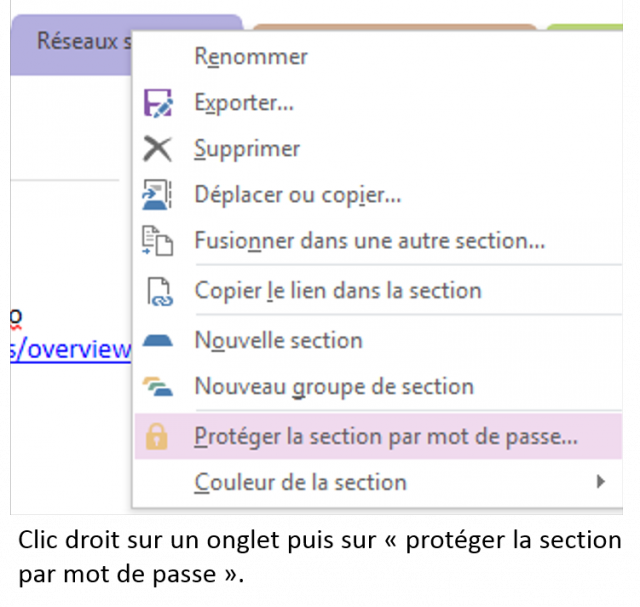Click the Exporter icon
This screenshot has width=640, height=607.
(158, 103)
